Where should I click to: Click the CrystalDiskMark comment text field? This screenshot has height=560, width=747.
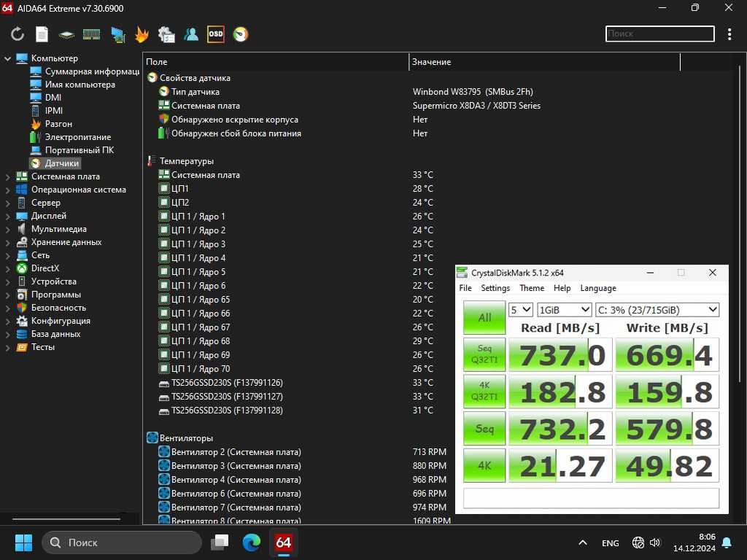[591, 498]
